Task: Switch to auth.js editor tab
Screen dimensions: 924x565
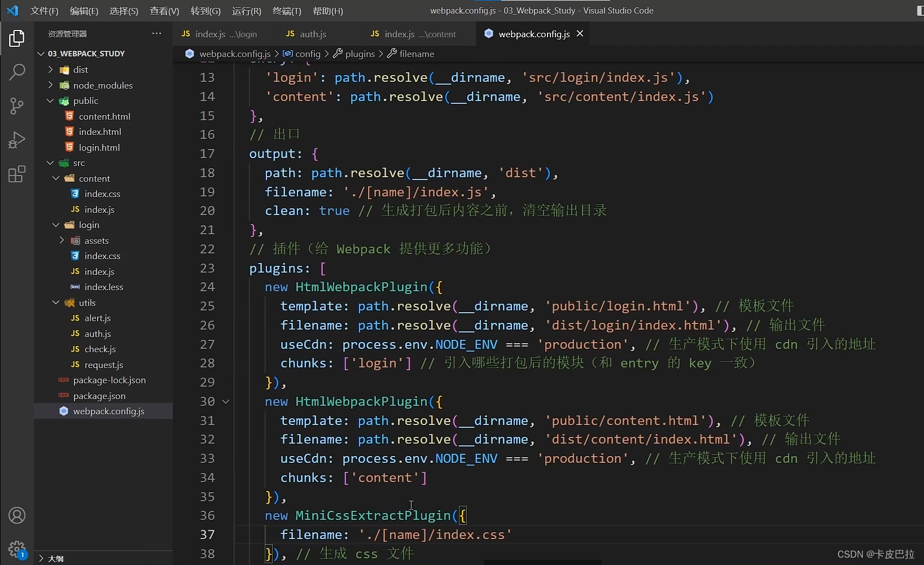Action: [319, 34]
